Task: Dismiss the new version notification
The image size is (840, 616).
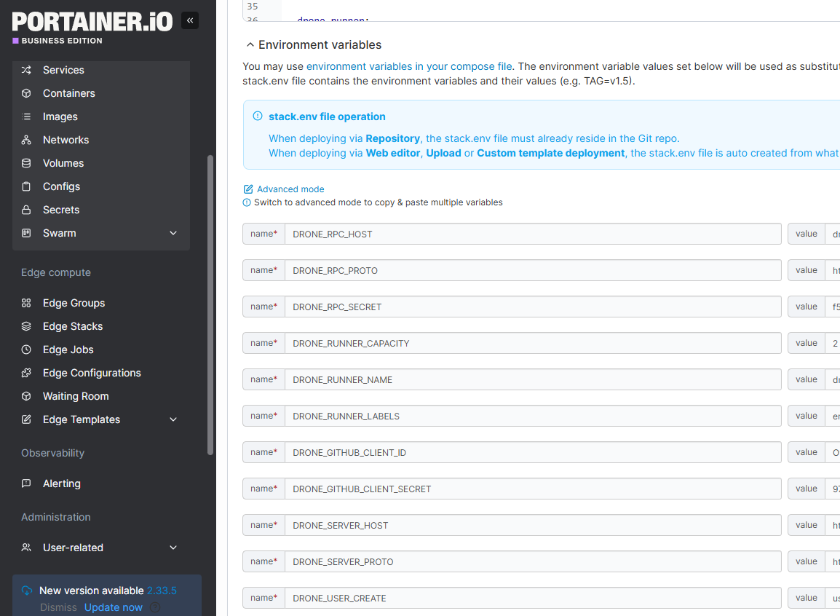Action: pyautogui.click(x=58, y=607)
